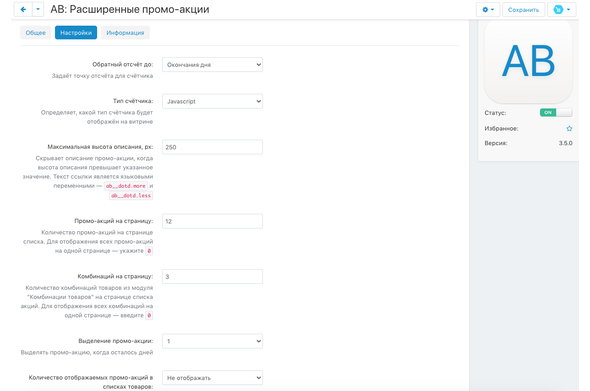Click the Выделение промо-акции label
The height and width of the screenshot is (391, 590).
(116, 341)
